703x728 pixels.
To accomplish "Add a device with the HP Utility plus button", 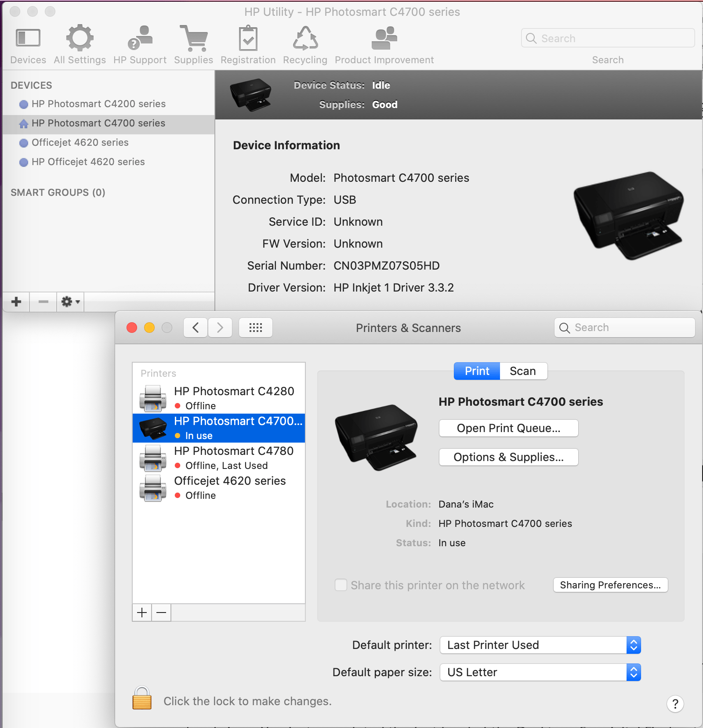I will [x=16, y=302].
